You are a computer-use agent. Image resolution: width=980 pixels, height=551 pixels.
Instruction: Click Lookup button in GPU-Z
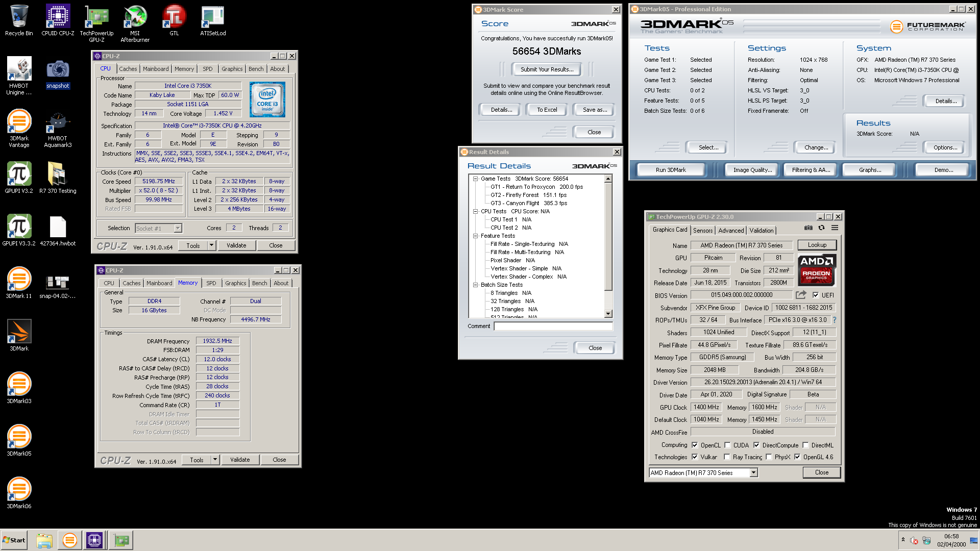point(817,245)
